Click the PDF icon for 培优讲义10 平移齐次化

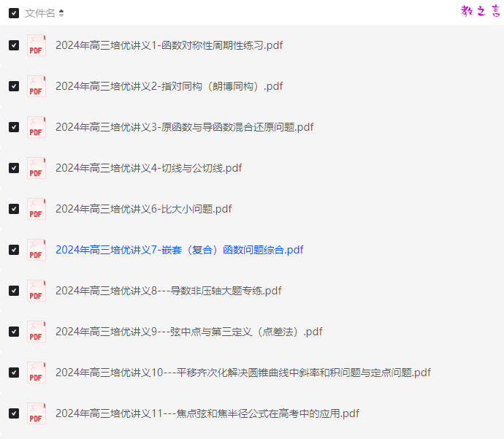pos(37,373)
